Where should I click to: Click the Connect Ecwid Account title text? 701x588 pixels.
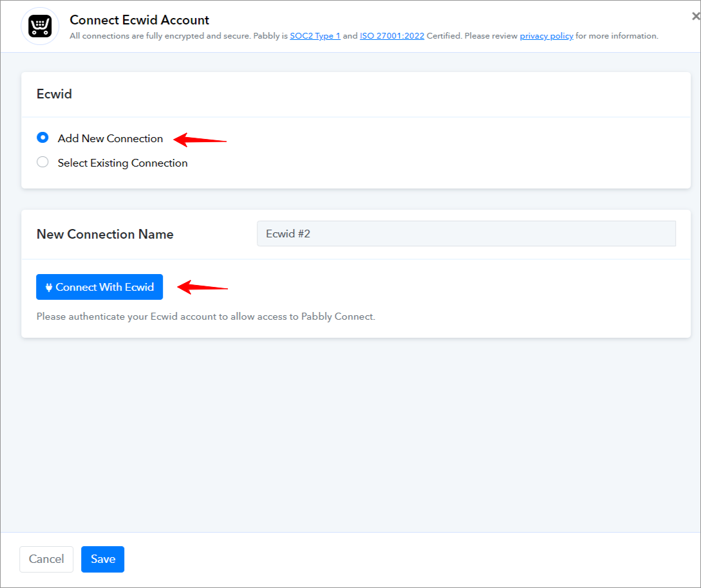point(140,20)
